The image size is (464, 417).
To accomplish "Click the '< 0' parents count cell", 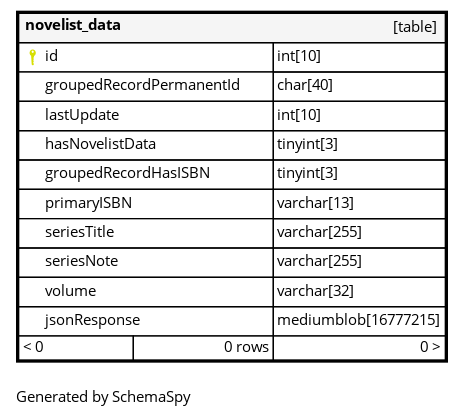I will pos(76,348).
